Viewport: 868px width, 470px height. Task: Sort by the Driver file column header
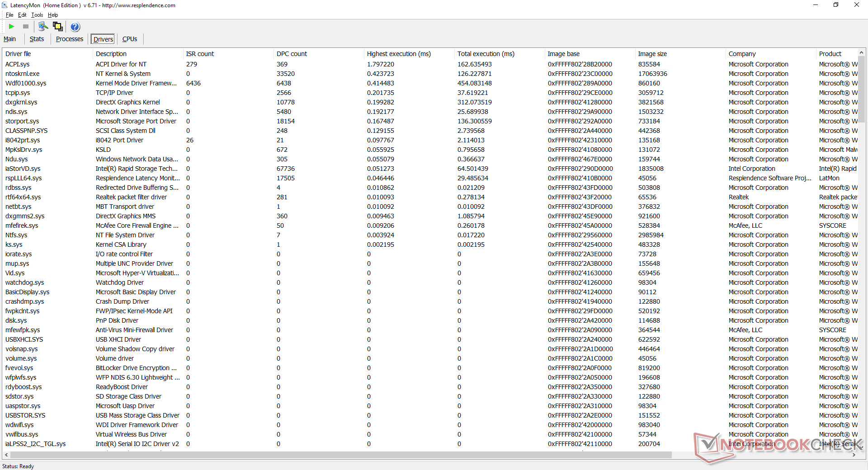pyautogui.click(x=47, y=54)
